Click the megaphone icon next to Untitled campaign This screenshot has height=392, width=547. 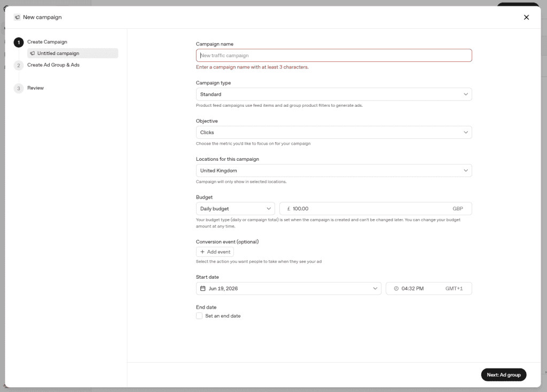click(33, 53)
